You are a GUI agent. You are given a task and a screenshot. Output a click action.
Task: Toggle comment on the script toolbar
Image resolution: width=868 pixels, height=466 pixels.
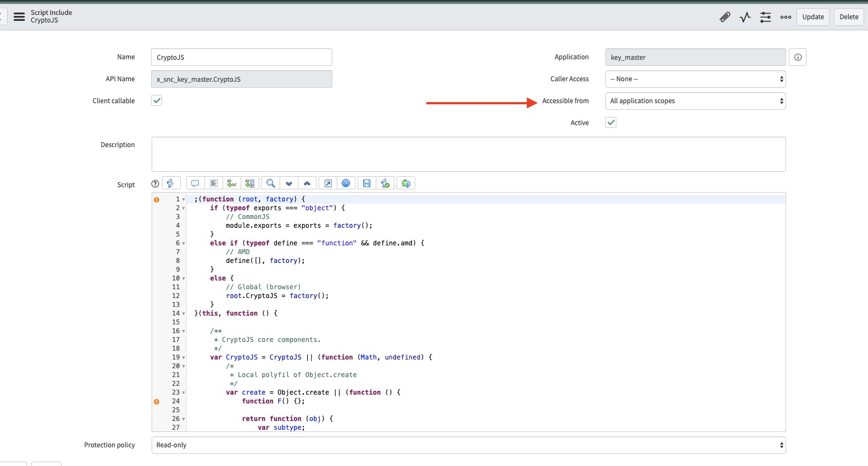195,183
